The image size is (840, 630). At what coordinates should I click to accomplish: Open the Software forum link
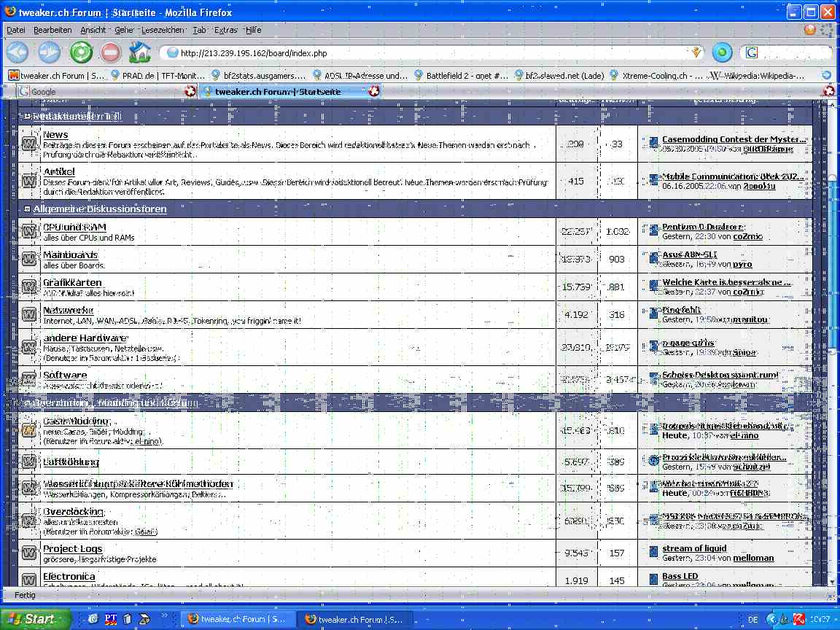tap(65, 375)
